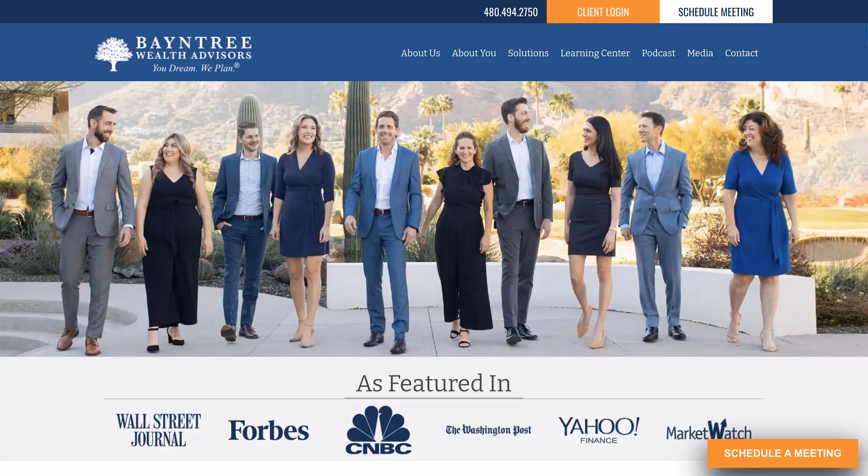Go to the Podcast page
The image size is (868, 476).
pos(658,53)
